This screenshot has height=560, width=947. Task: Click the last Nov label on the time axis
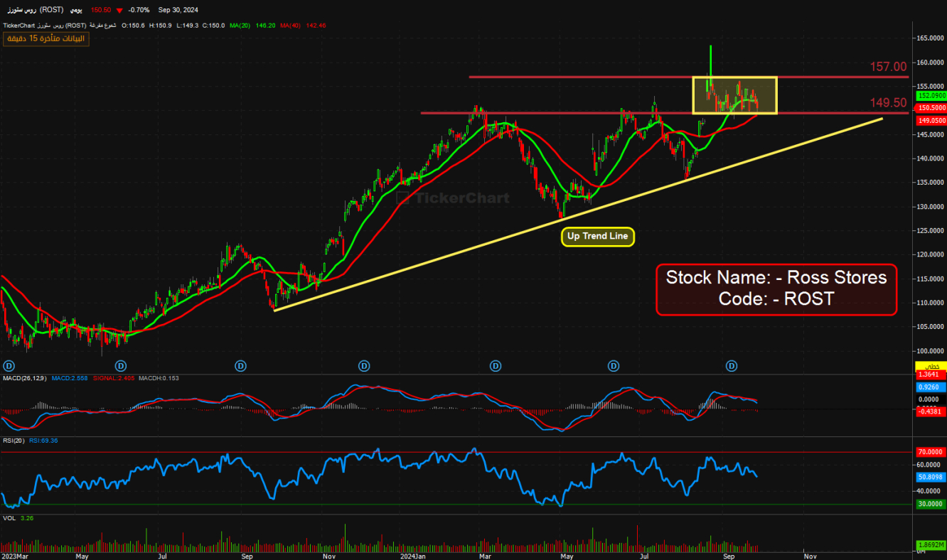tap(811, 556)
